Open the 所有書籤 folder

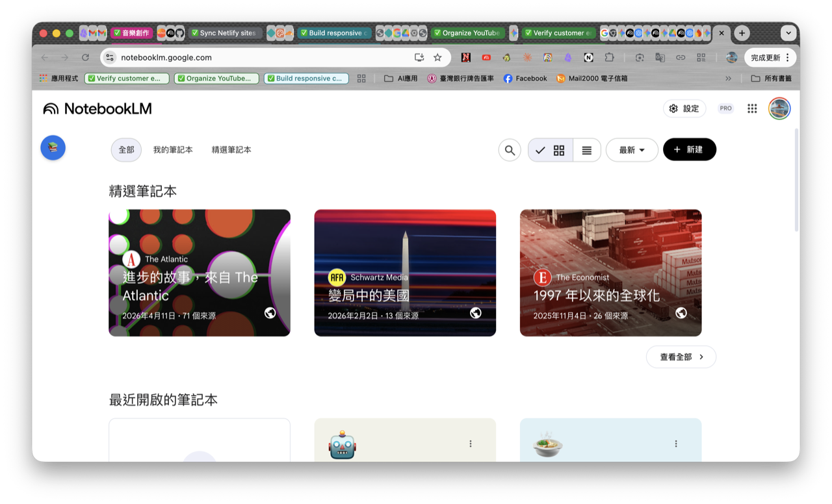(771, 78)
